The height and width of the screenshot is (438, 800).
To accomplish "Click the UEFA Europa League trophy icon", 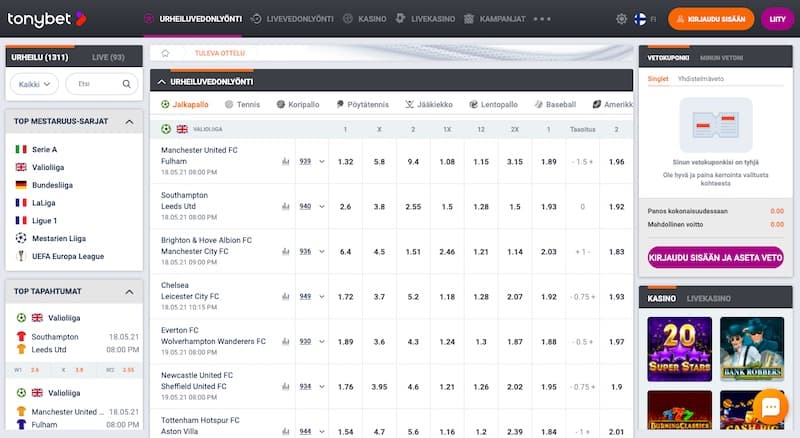I will coord(21,256).
